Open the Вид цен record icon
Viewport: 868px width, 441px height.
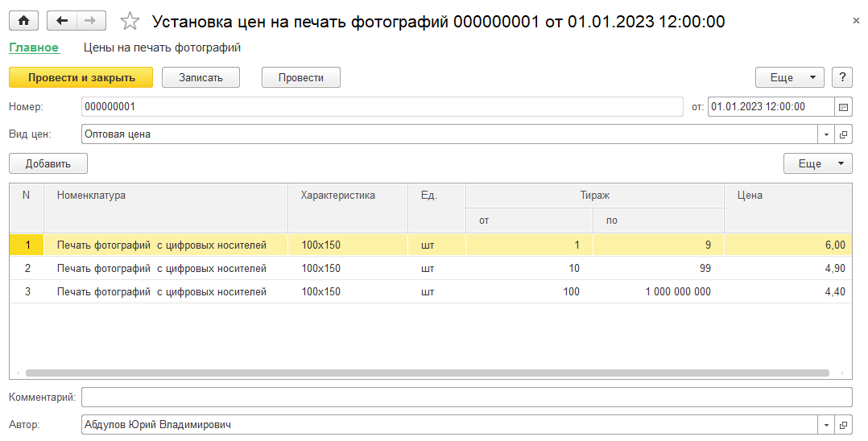coord(843,134)
